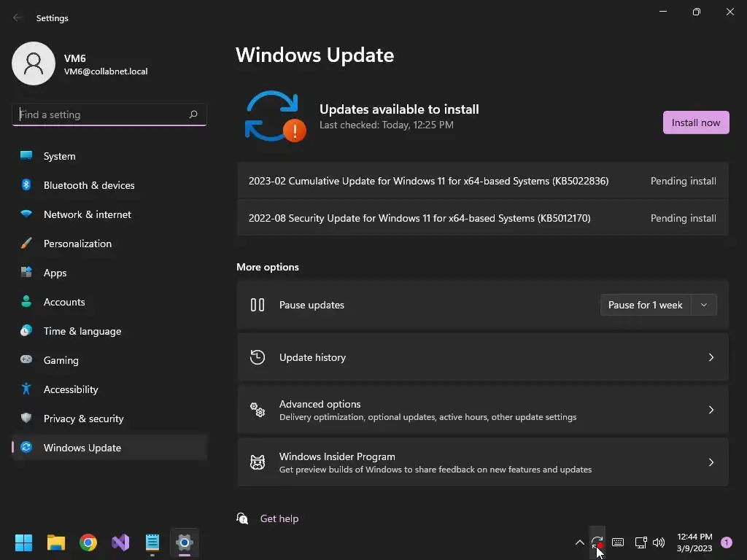This screenshot has width=747, height=560.
Task: Open Update history
Action: pyautogui.click(x=483, y=357)
